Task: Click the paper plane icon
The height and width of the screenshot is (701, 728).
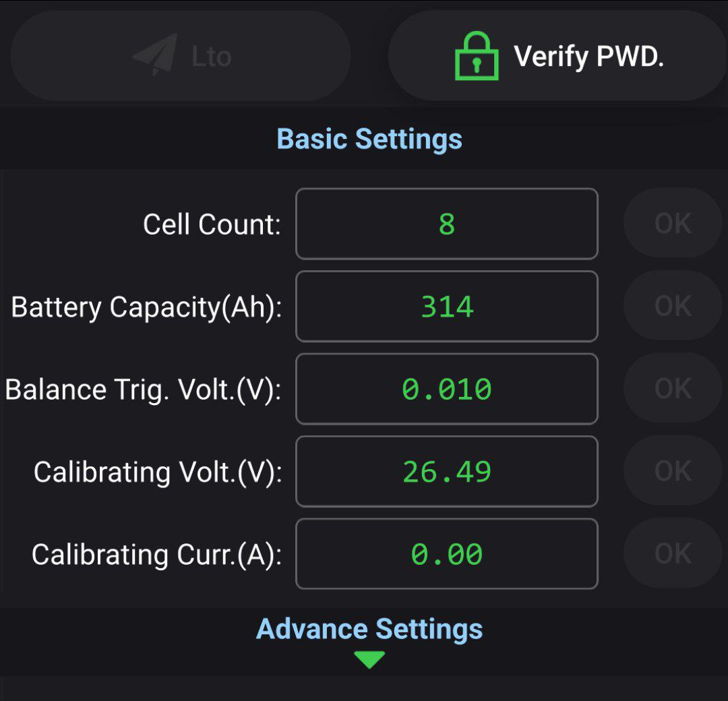Action: pos(155,55)
